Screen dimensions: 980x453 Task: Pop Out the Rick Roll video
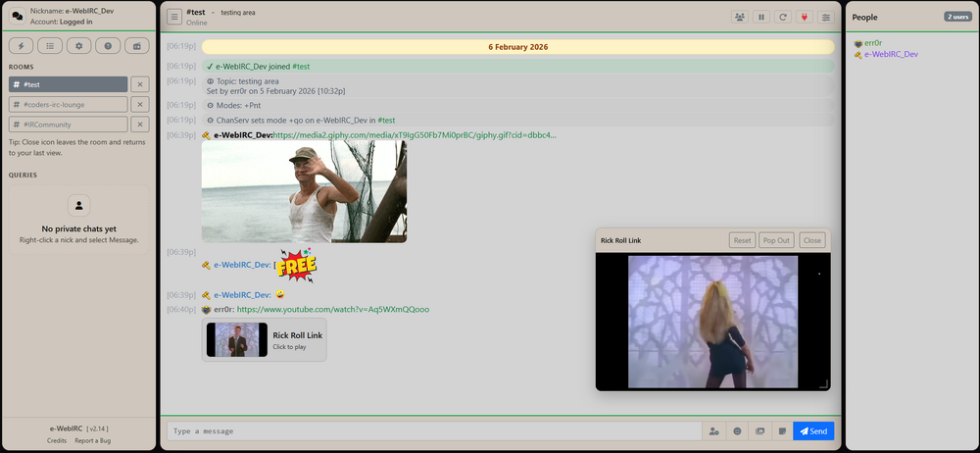coord(776,240)
